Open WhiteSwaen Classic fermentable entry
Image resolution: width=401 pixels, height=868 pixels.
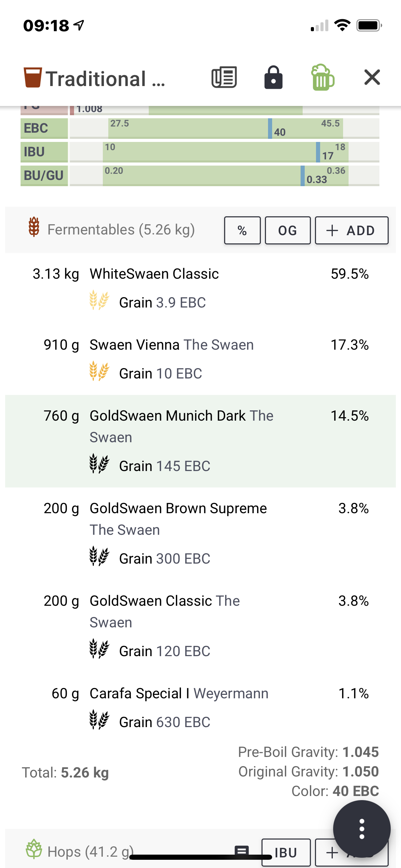coord(200,288)
